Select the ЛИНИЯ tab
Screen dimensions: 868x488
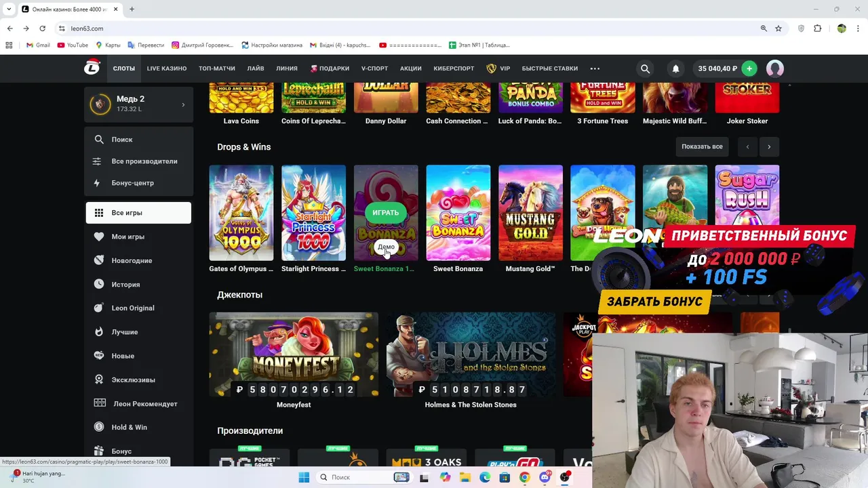point(287,68)
